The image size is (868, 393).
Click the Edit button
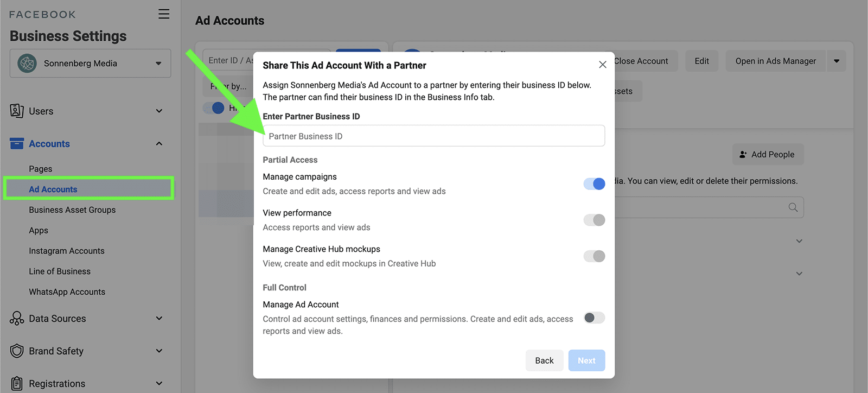701,61
